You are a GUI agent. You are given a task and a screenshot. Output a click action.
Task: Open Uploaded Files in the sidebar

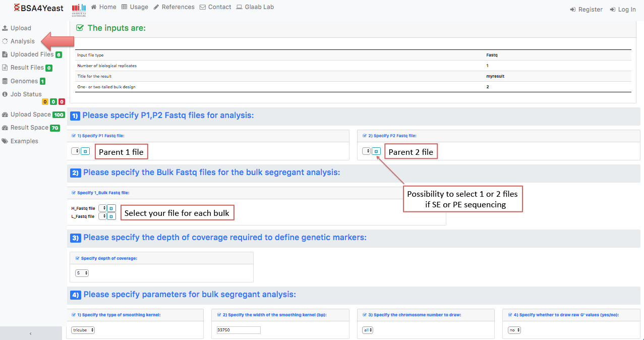pyautogui.click(x=31, y=54)
